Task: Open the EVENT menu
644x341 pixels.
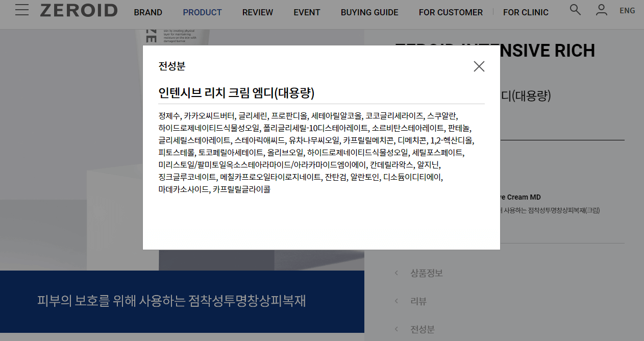Action: [x=307, y=12]
